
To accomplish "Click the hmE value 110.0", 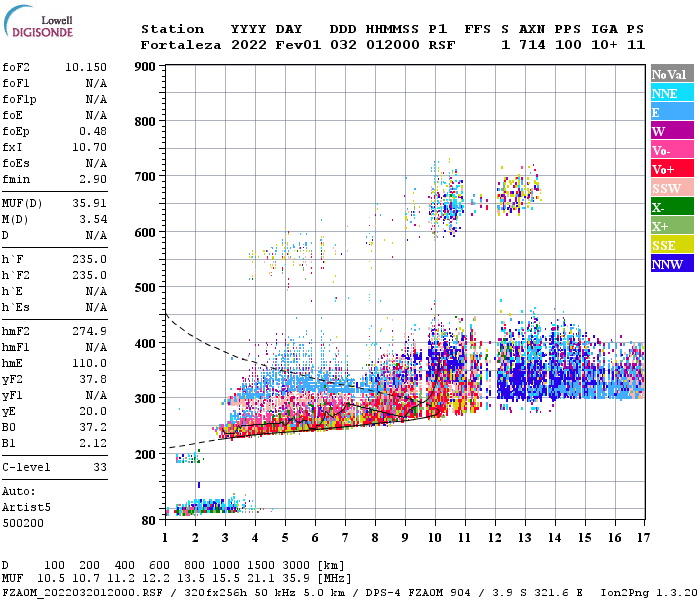I will 89,363.
